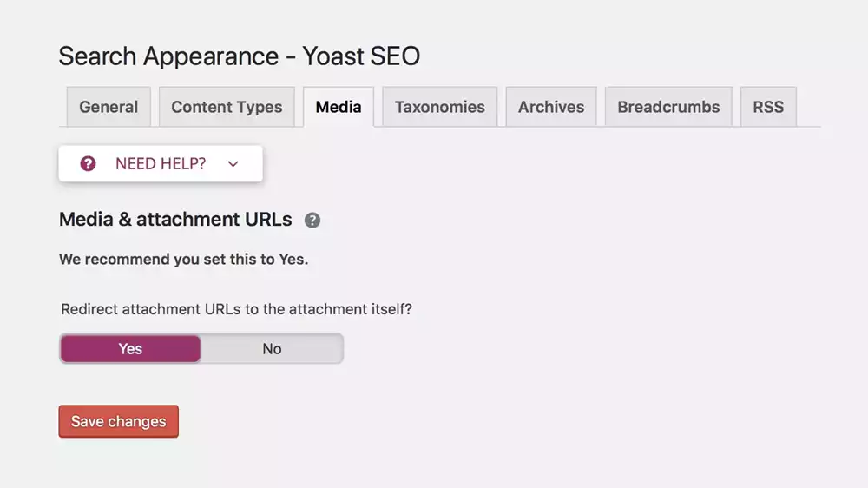Click the Redirect attachment URLs question label
The image size is (868, 488).
pyautogui.click(x=236, y=308)
